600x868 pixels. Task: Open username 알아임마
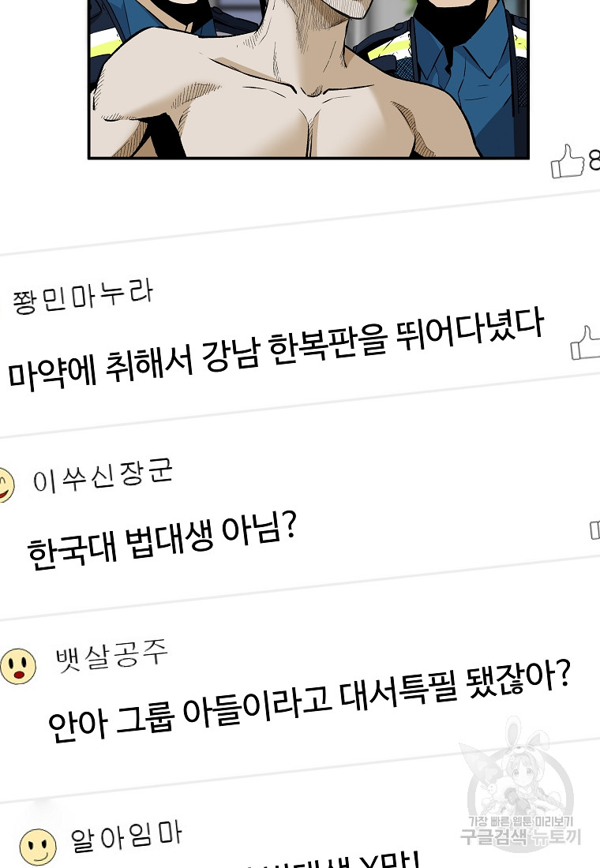(126, 836)
